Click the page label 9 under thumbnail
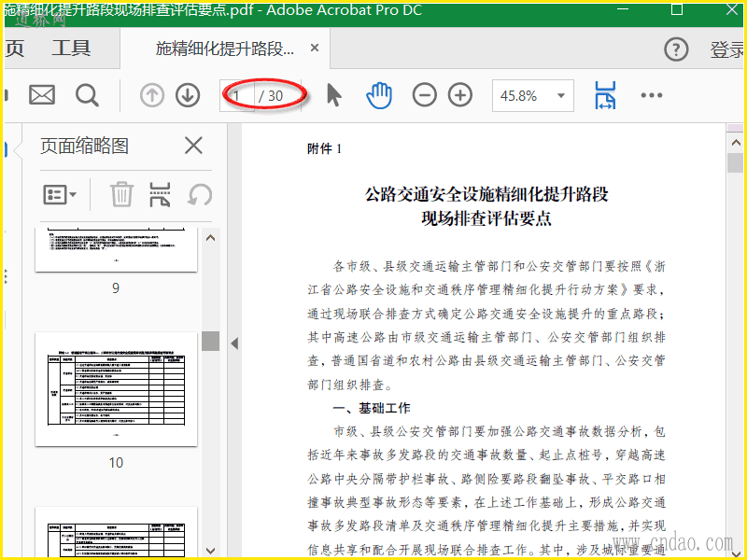747x560 pixels. coord(116,288)
